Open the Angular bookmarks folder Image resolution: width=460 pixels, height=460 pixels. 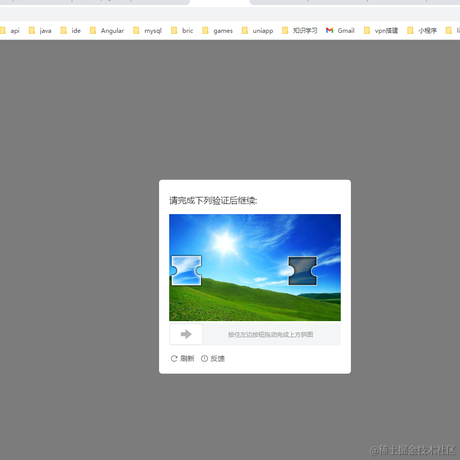tap(107, 31)
